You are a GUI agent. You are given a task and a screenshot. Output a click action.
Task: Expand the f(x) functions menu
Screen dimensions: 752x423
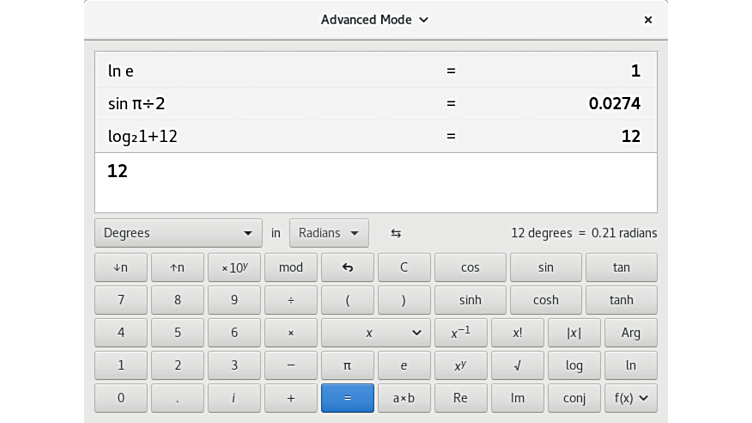point(630,397)
